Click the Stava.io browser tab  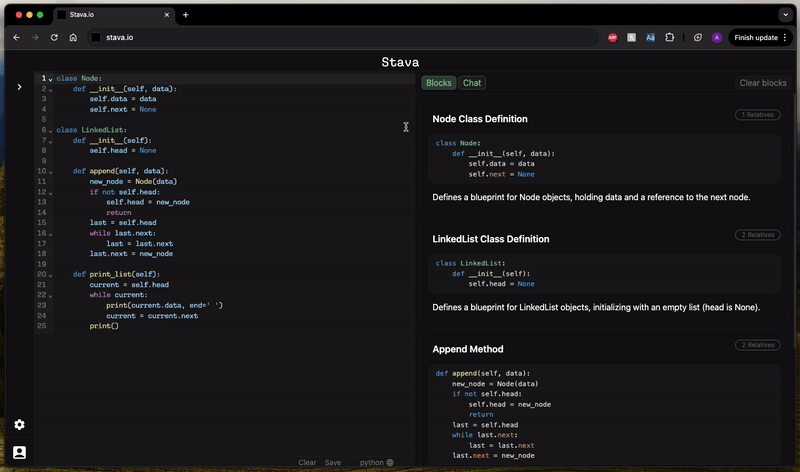[x=113, y=15]
